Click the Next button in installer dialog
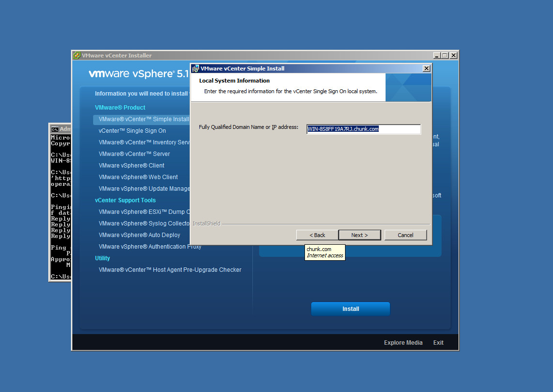Viewport: 553px width, 392px height. point(359,235)
